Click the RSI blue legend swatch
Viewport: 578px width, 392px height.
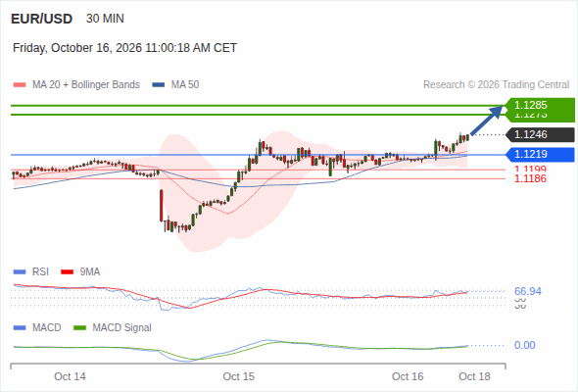pos(20,272)
